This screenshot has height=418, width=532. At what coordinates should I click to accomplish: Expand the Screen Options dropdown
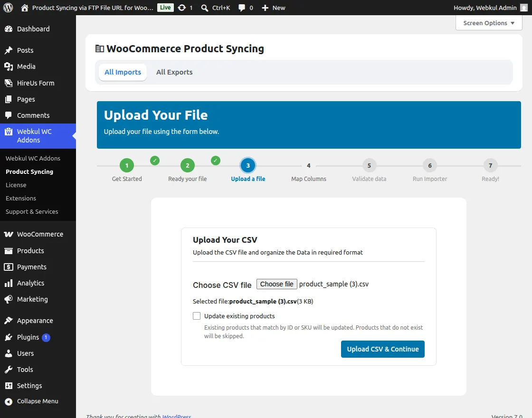click(x=489, y=23)
